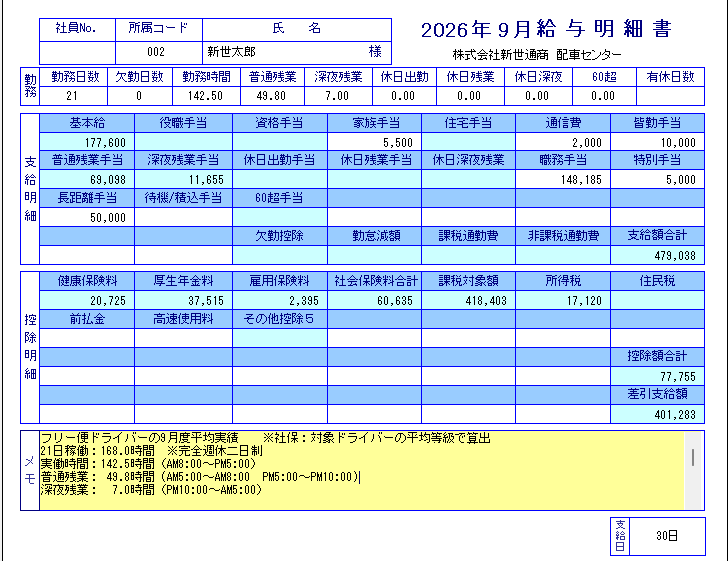
Task: Select the 氏名 field 新世太郎
Action: click(297, 52)
